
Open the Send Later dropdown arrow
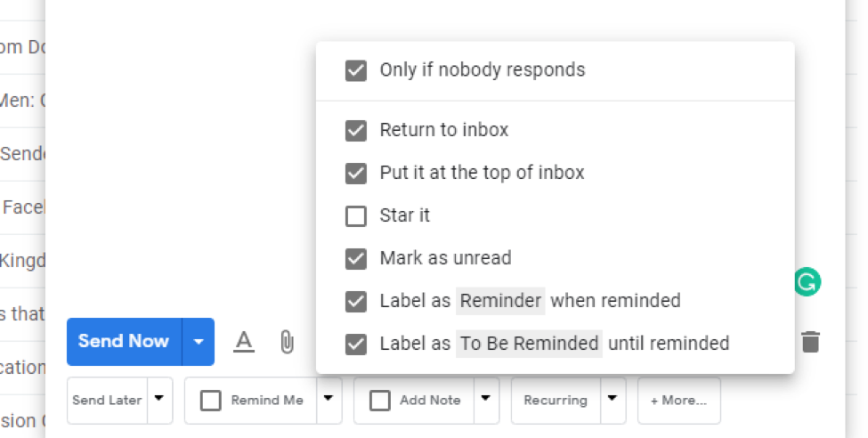[159, 400]
